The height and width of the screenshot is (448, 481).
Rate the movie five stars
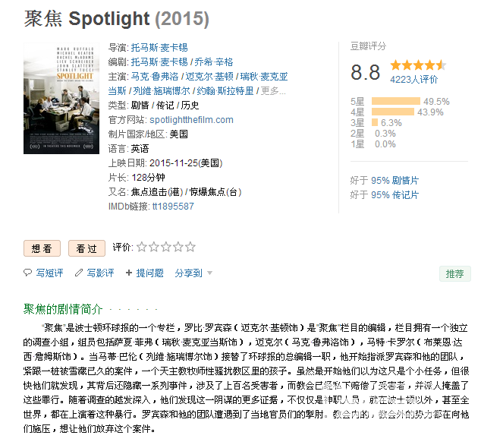click(190, 247)
